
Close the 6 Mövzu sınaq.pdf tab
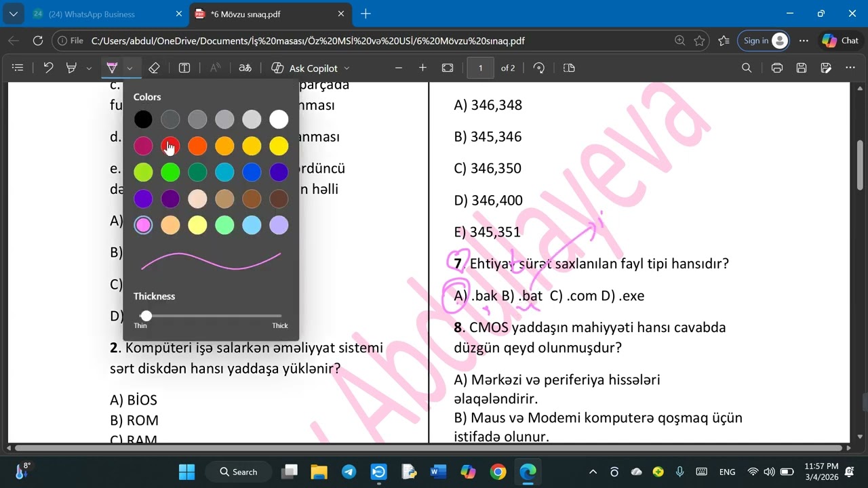point(341,14)
